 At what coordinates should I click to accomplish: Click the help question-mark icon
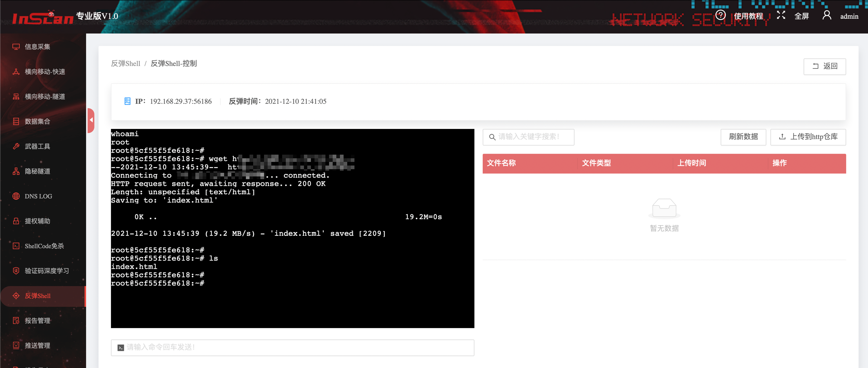(720, 15)
